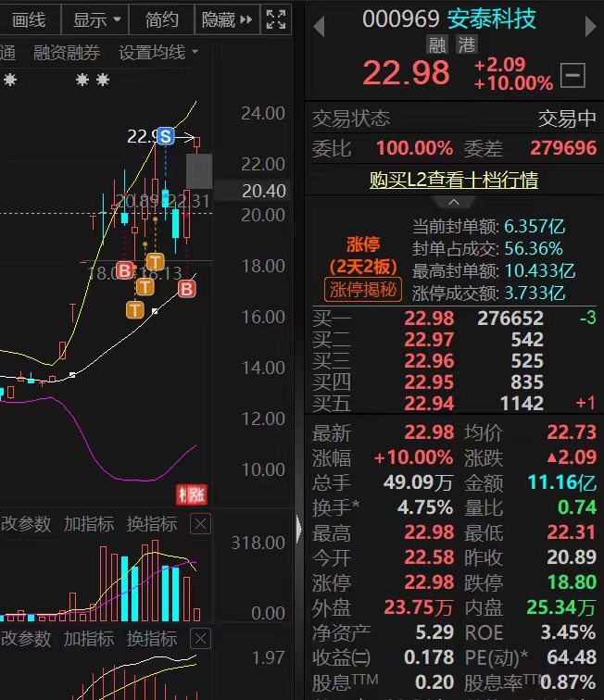Click the 外盘 value 23.75万
Viewport: 604px width, 700px height.
pyautogui.click(x=419, y=607)
